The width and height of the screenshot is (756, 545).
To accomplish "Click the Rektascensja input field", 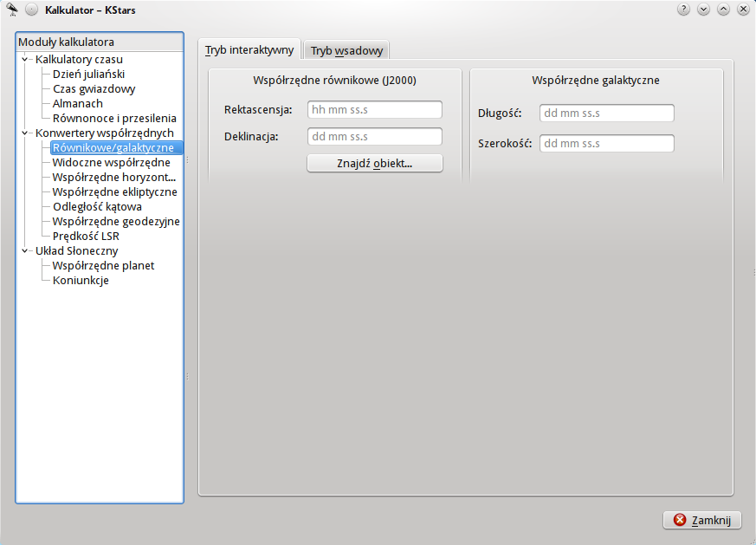I will coord(375,110).
